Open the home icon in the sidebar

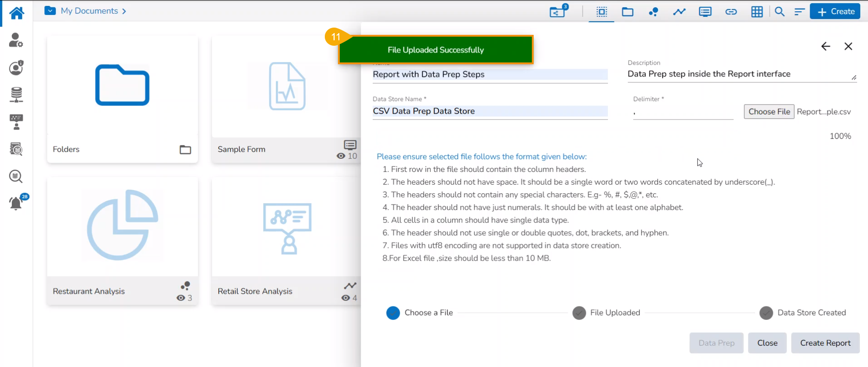16,13
